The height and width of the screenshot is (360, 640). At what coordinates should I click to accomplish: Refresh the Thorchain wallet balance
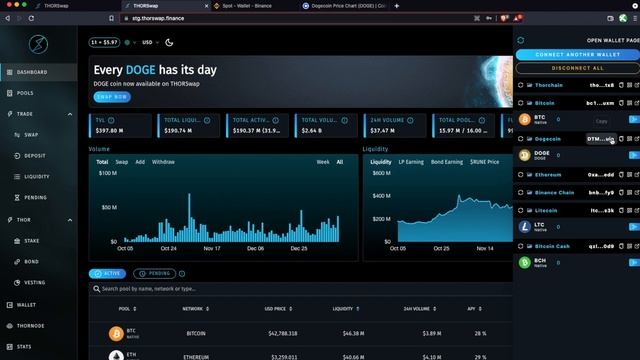click(x=520, y=85)
